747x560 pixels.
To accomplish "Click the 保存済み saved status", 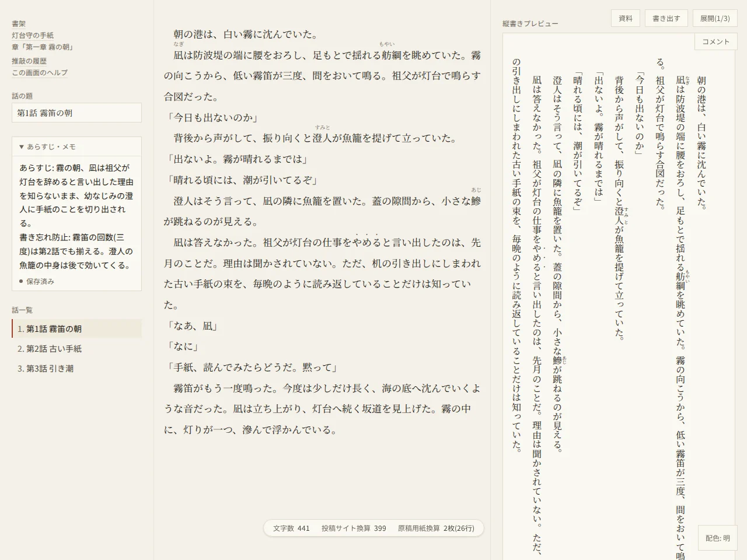I will (37, 281).
